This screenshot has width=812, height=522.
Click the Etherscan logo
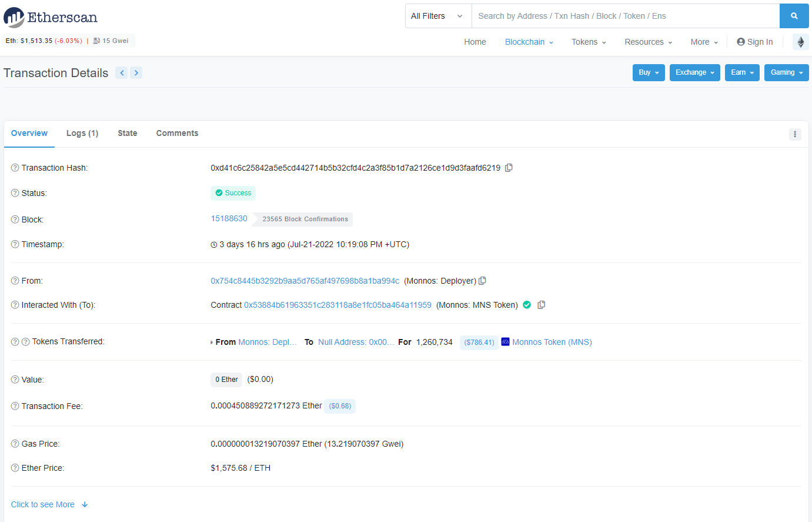(x=51, y=18)
